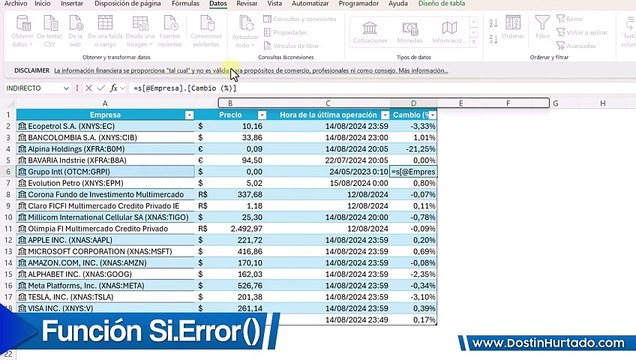
Task: Switch to Disposición de página tab
Action: [x=128, y=4]
